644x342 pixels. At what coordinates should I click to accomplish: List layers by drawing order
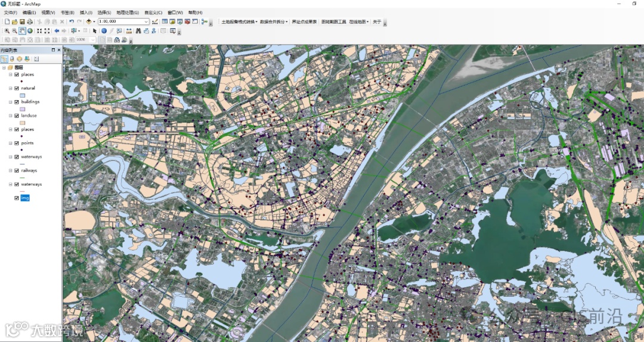(4, 59)
